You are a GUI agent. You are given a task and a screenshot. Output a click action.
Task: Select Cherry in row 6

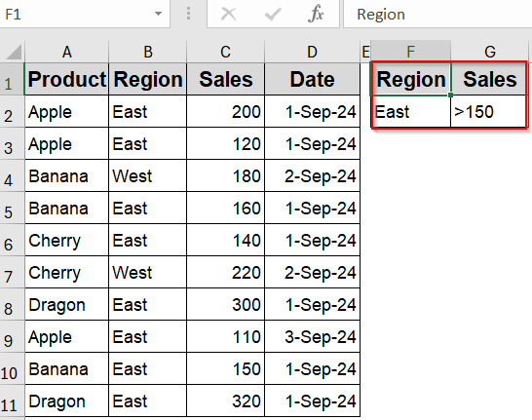click(67, 240)
